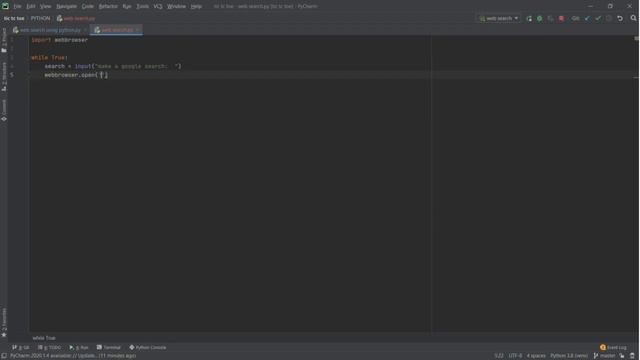Click the Git history clock icon
Image resolution: width=640 pixels, height=360 pixels.
609,18
